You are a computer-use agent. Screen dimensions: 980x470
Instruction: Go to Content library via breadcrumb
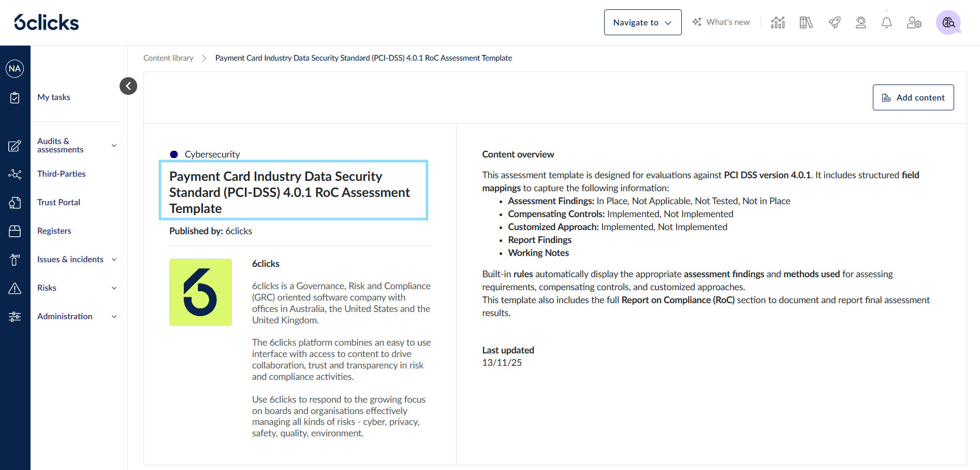pyautogui.click(x=168, y=58)
